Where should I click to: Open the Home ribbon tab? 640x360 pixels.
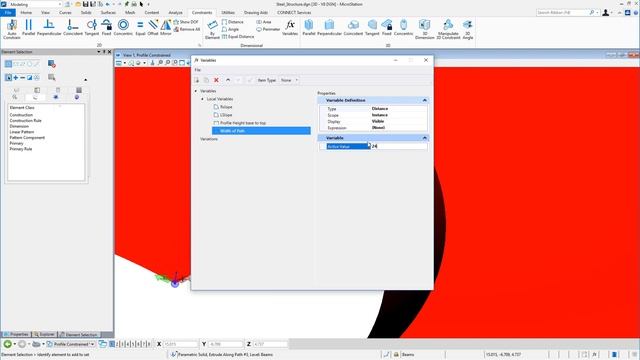point(26,13)
